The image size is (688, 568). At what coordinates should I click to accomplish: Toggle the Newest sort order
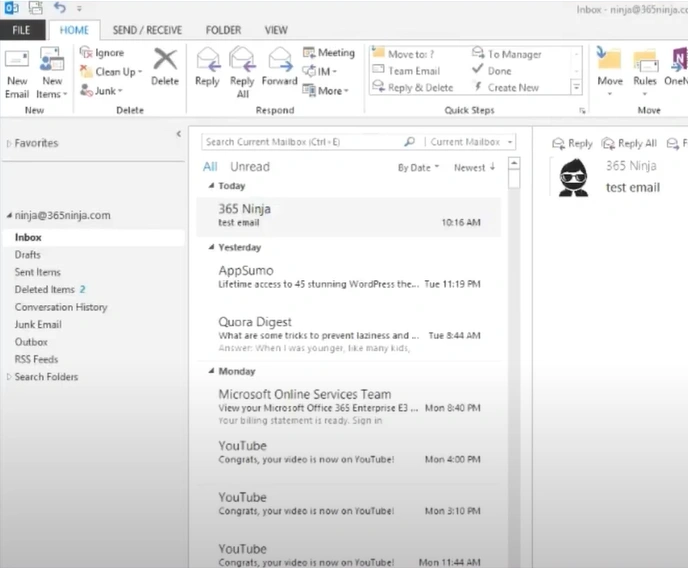coord(475,168)
